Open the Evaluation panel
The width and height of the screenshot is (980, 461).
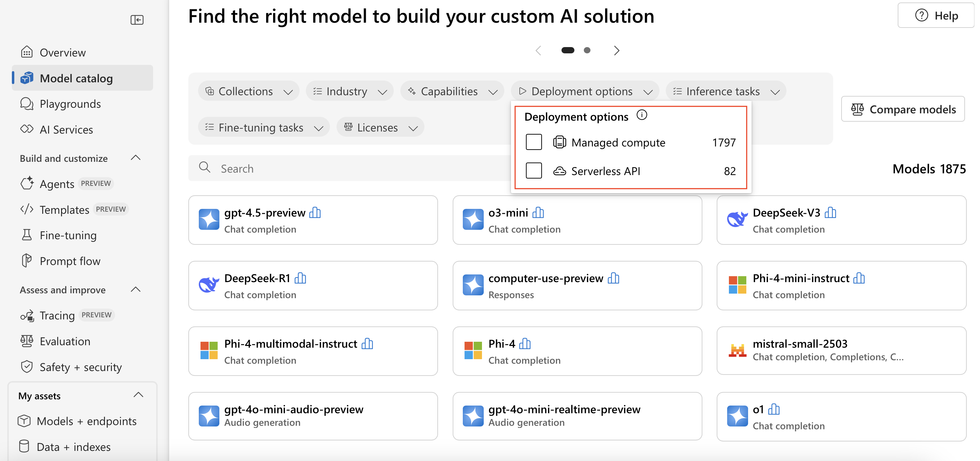pos(65,341)
